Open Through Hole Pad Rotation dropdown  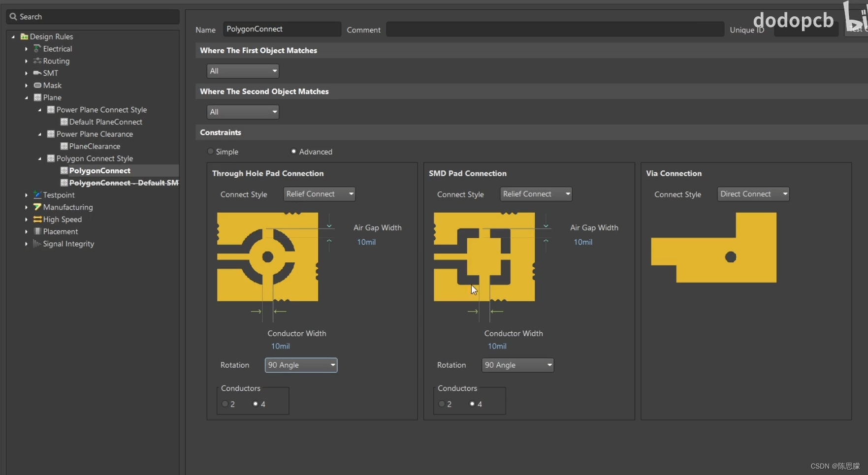pos(301,365)
